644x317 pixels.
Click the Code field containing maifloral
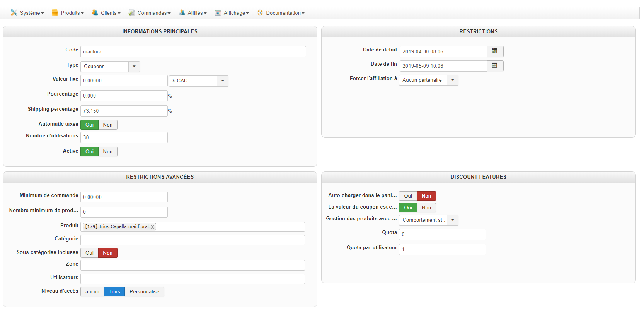tap(193, 52)
